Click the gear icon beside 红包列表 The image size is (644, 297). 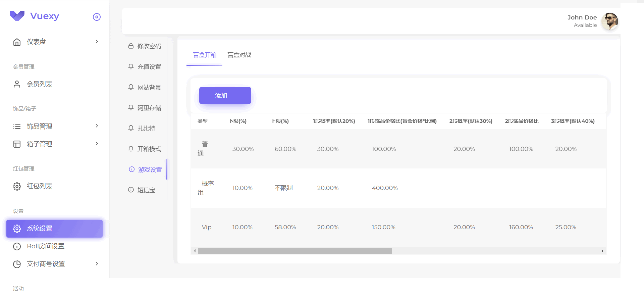[17, 186]
